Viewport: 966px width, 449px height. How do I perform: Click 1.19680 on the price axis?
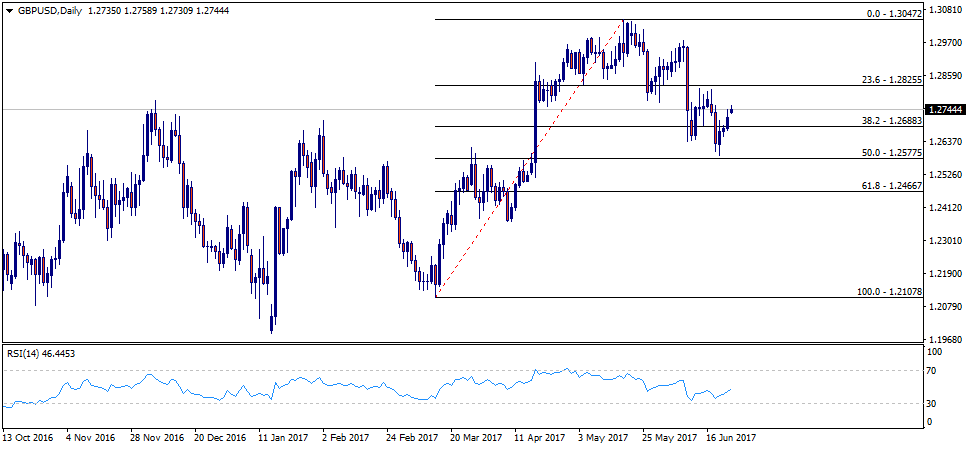(945, 339)
